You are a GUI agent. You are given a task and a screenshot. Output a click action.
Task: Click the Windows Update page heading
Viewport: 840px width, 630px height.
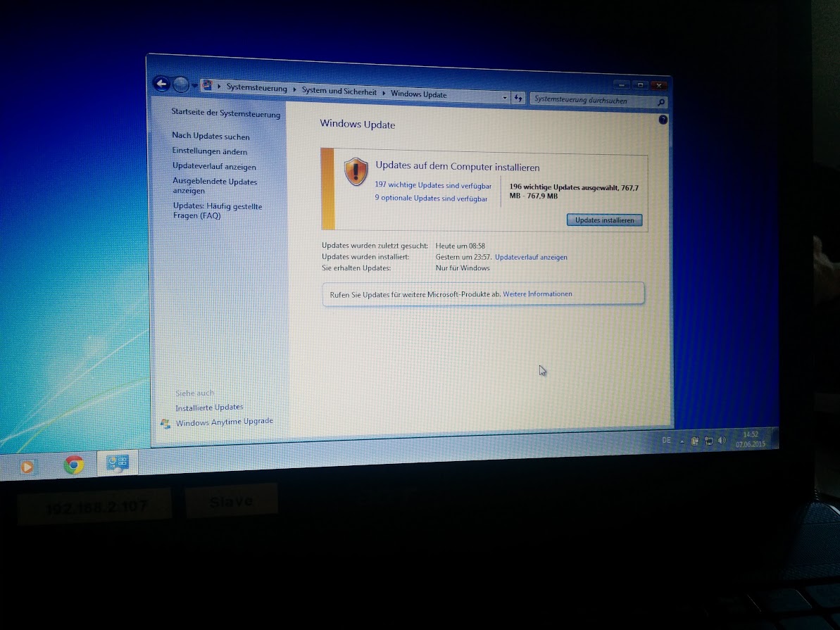(x=357, y=125)
